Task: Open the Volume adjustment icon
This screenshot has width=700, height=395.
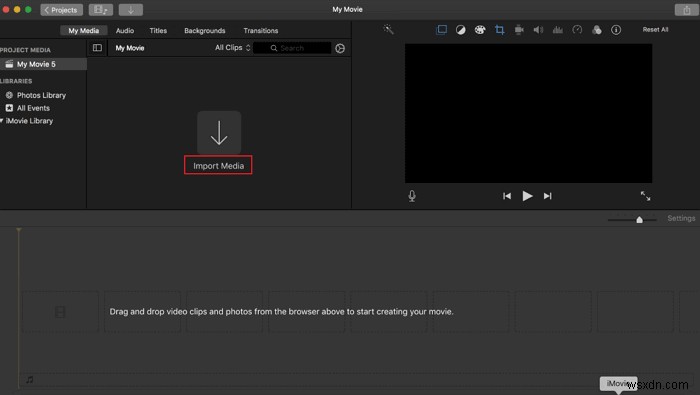Action: pyautogui.click(x=538, y=30)
